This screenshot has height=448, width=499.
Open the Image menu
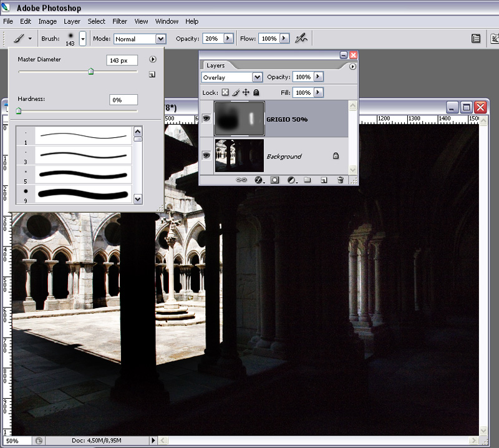pos(47,21)
